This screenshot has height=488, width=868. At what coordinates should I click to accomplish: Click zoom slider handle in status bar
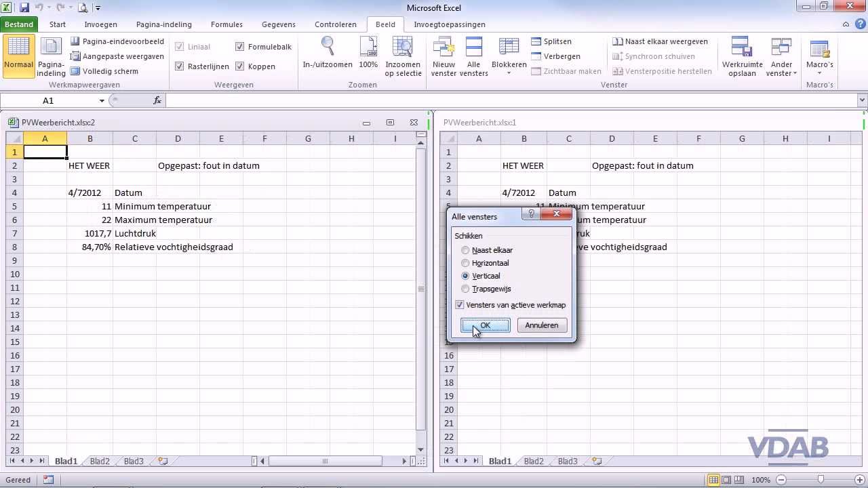coord(820,480)
